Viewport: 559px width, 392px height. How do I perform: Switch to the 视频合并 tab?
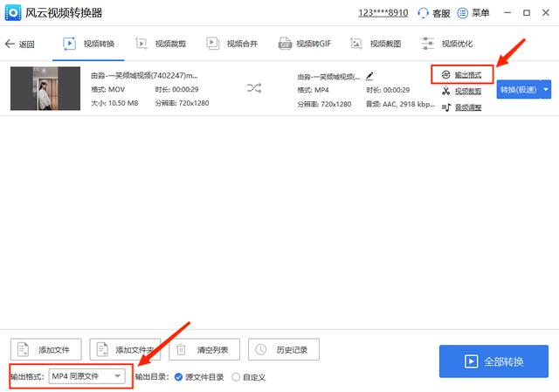coord(231,44)
